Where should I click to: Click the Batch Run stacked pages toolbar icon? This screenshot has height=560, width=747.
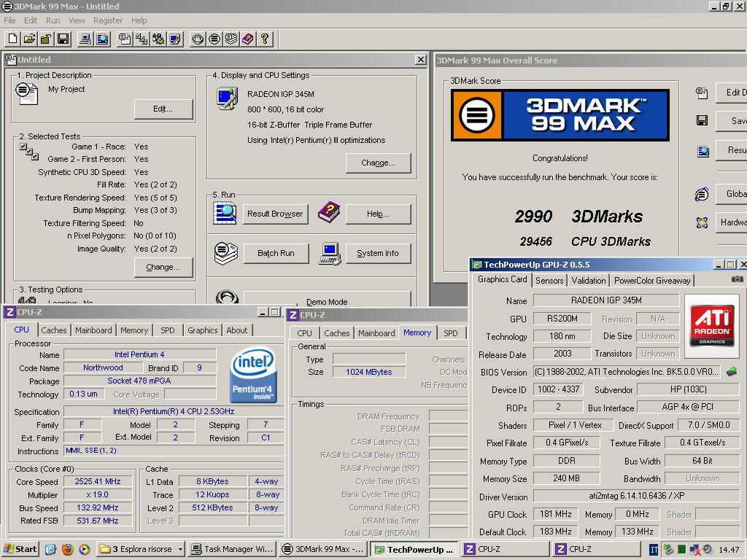point(231,39)
